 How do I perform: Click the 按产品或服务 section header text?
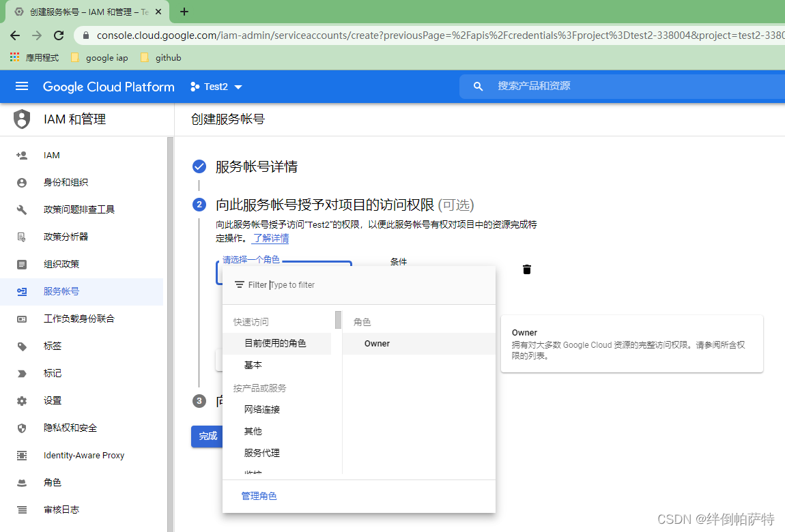click(260, 388)
